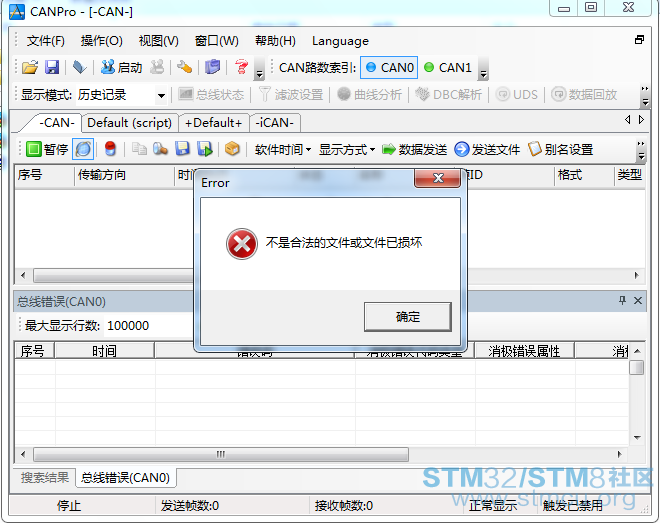
Task: Switch to 搜索结果 bottom tab
Action: point(45,477)
